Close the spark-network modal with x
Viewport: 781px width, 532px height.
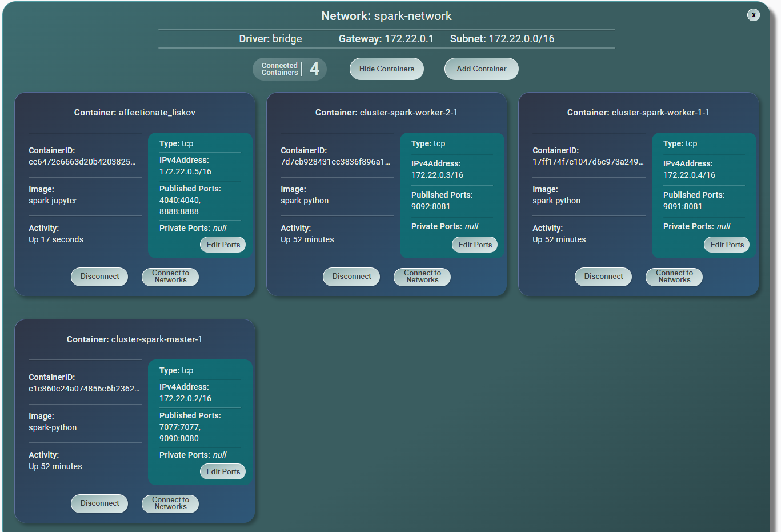click(x=753, y=15)
